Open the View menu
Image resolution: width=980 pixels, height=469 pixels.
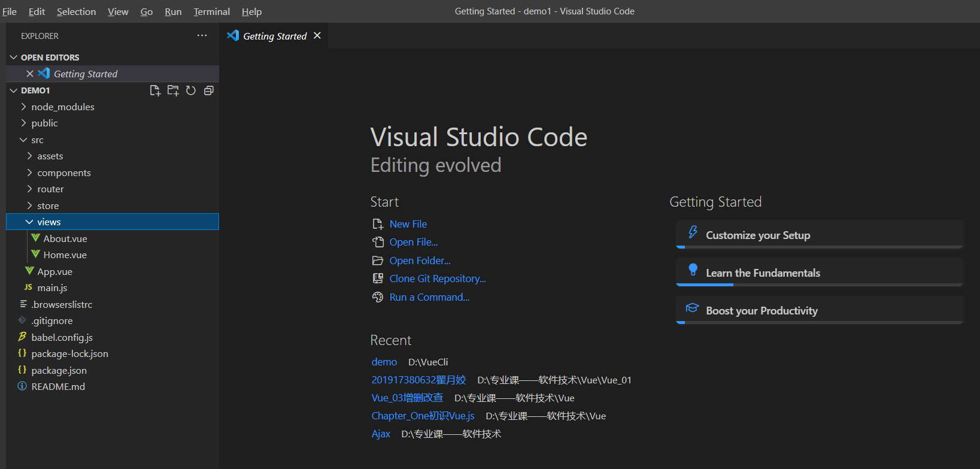118,11
